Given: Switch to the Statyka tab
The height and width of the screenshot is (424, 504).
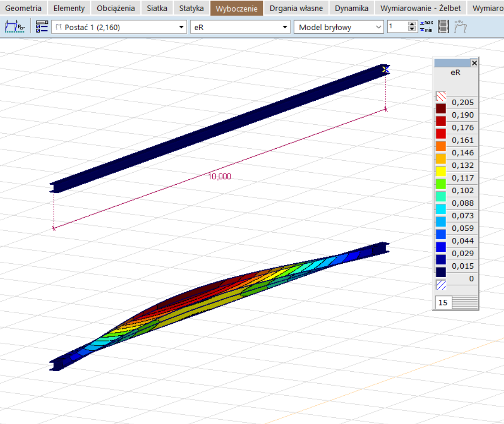Looking at the screenshot, I should (x=192, y=8).
